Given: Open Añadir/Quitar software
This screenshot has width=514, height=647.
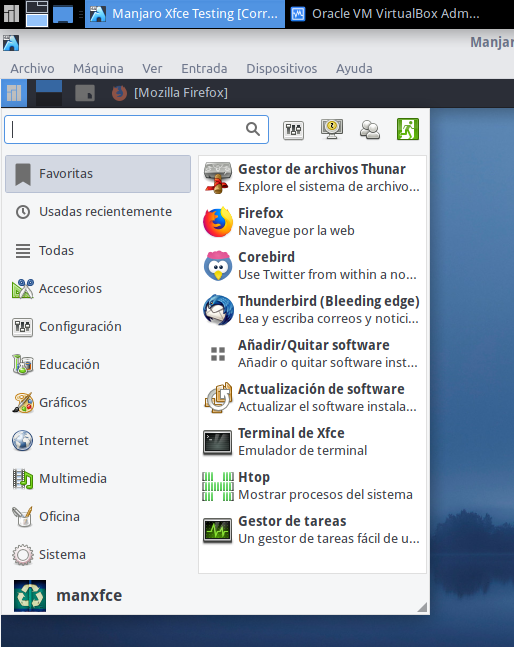Looking at the screenshot, I should [312, 354].
